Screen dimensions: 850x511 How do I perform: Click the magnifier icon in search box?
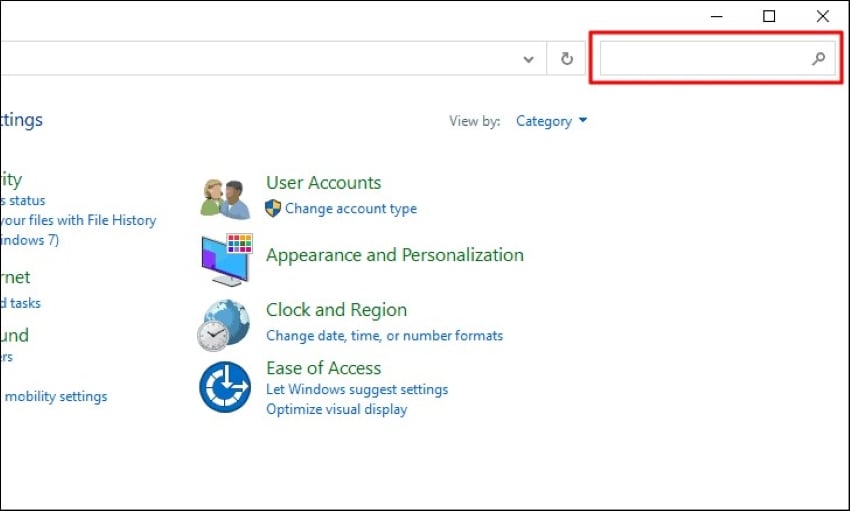point(818,59)
